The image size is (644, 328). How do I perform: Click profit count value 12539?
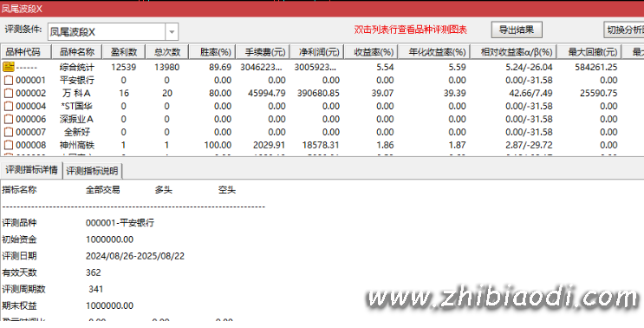(x=124, y=67)
